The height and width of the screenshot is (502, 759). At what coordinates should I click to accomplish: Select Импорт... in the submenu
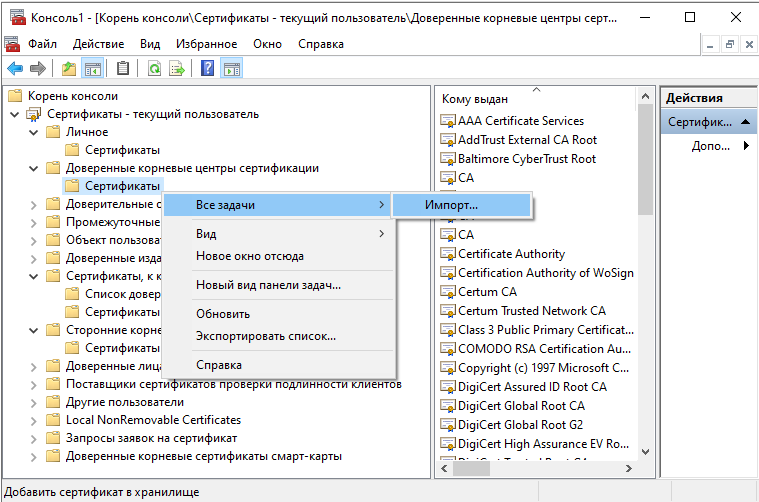click(451, 204)
